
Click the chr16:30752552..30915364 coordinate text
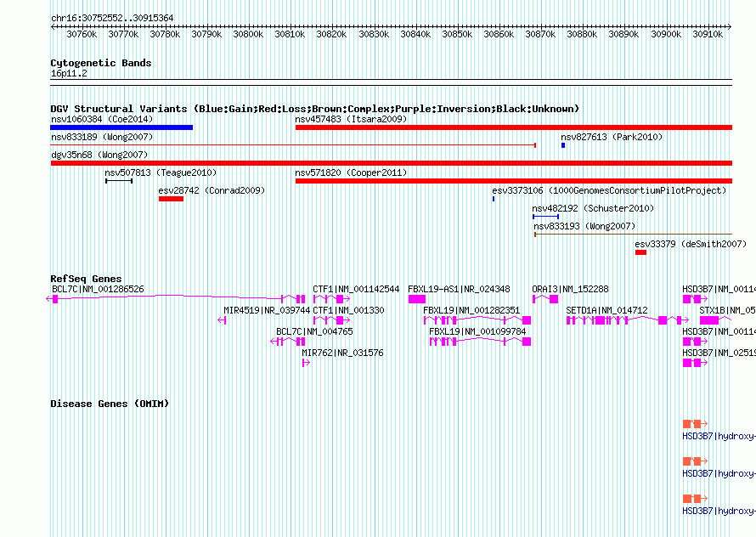[112, 18]
